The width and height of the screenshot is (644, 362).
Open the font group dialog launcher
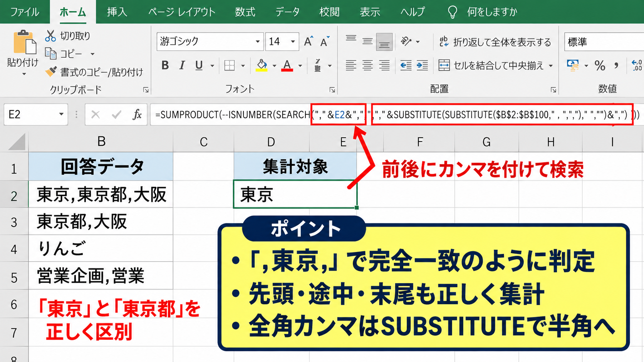click(332, 90)
